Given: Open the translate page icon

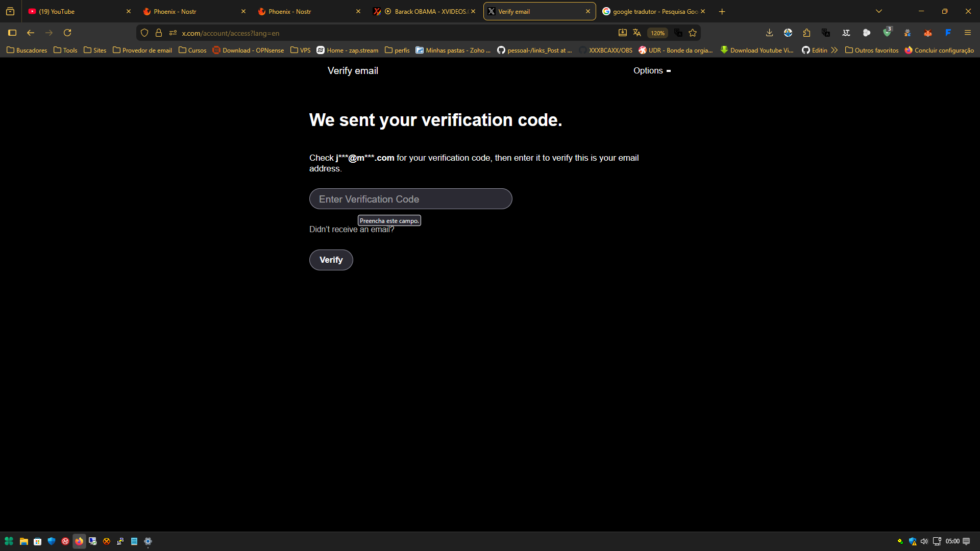Looking at the screenshot, I should 636,33.
